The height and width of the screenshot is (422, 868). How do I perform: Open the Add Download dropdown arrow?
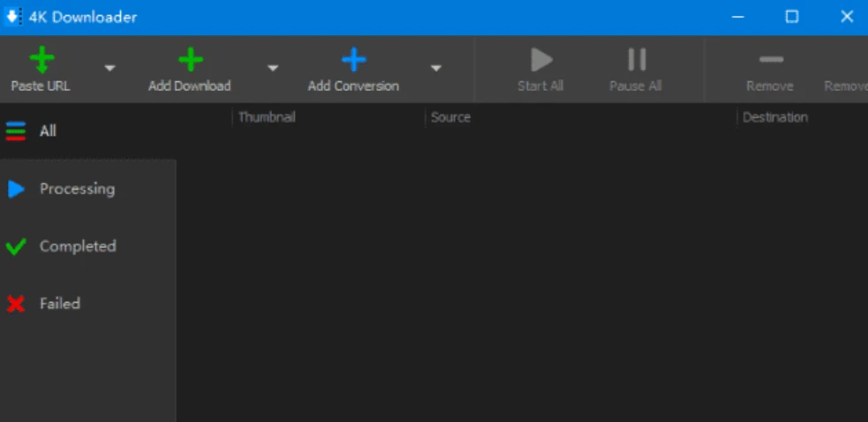click(273, 69)
